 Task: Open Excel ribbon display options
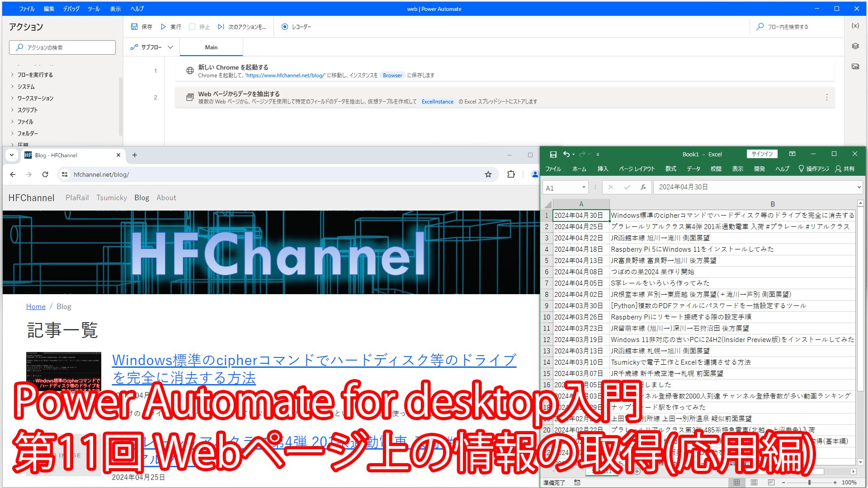792,154
